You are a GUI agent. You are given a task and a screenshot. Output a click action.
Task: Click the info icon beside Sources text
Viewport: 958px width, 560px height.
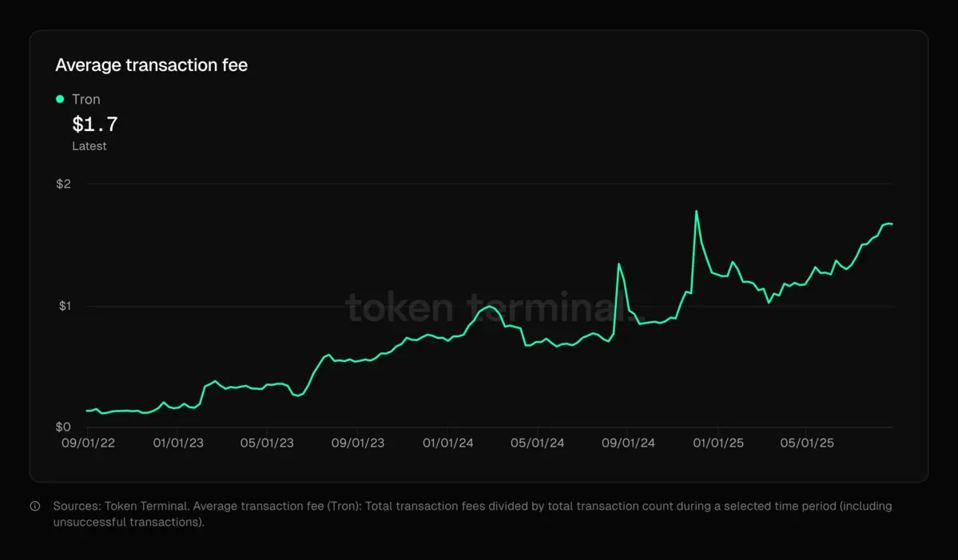(35, 506)
